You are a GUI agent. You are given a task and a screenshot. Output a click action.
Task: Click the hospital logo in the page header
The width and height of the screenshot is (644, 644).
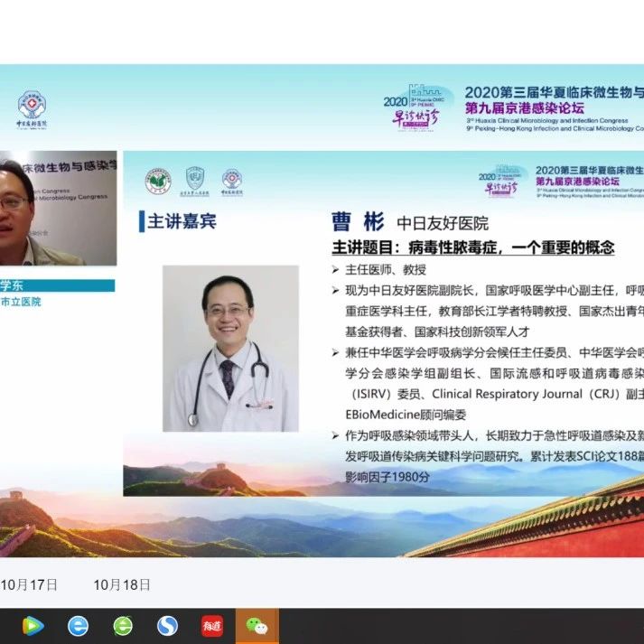[33, 109]
